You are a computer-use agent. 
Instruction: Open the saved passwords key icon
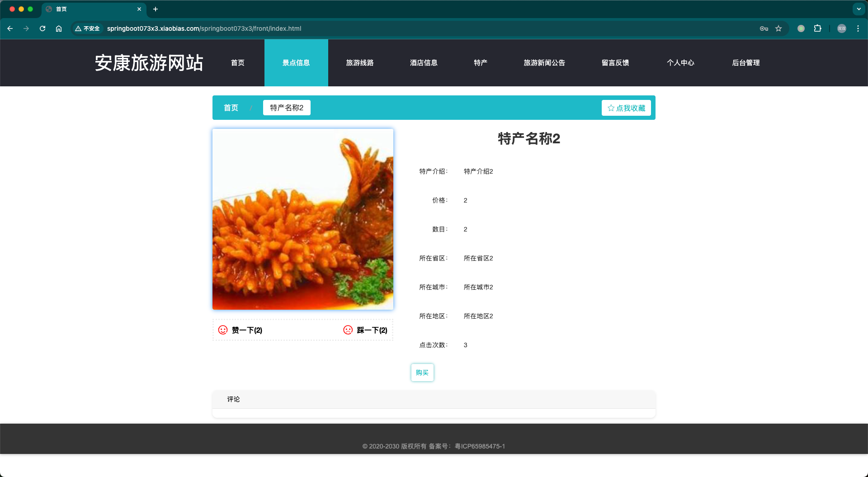(x=764, y=28)
